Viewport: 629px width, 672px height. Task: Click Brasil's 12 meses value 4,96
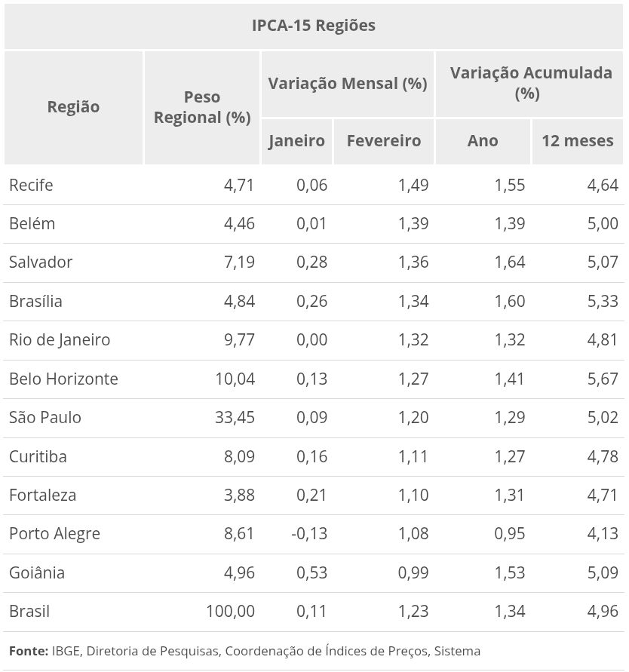click(602, 612)
